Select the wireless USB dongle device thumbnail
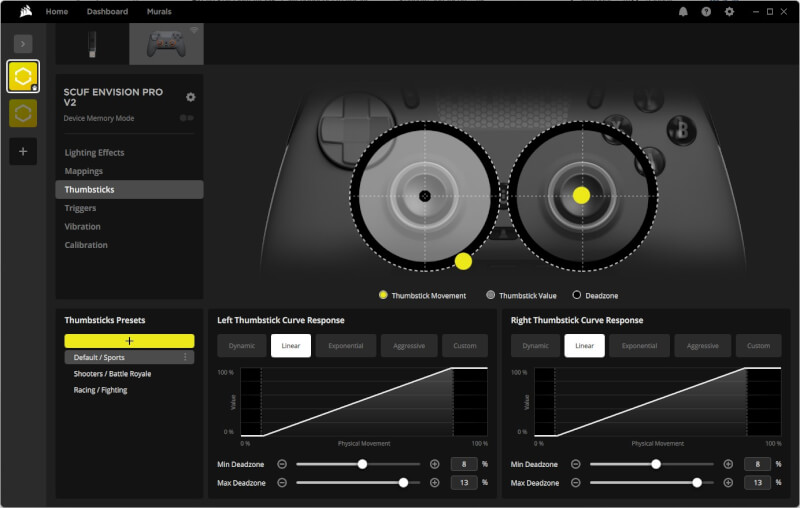Screen dimensions: 800x508 (x=92, y=44)
